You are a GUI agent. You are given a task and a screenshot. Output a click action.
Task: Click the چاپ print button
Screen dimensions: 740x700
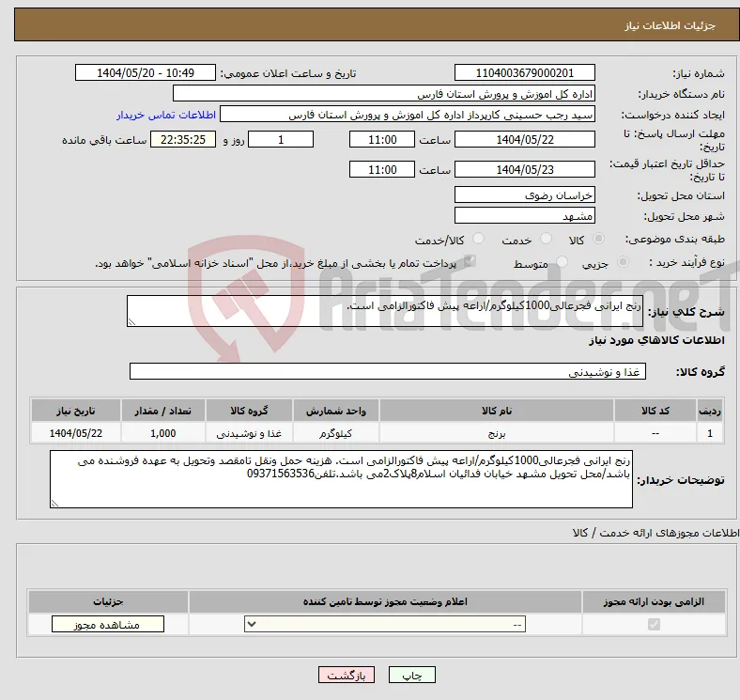pyautogui.click(x=412, y=675)
